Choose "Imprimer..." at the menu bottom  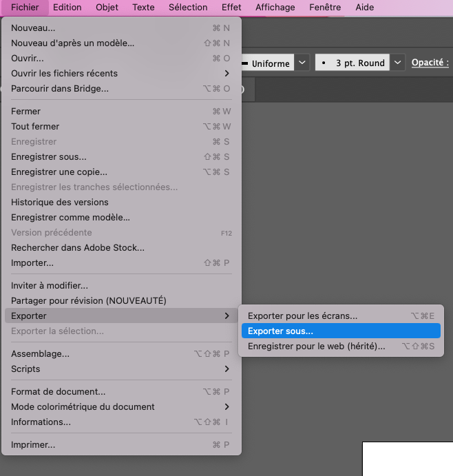tap(33, 445)
